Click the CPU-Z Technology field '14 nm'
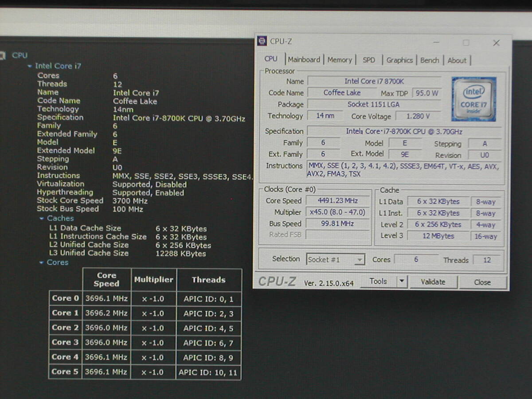 [x=325, y=116]
